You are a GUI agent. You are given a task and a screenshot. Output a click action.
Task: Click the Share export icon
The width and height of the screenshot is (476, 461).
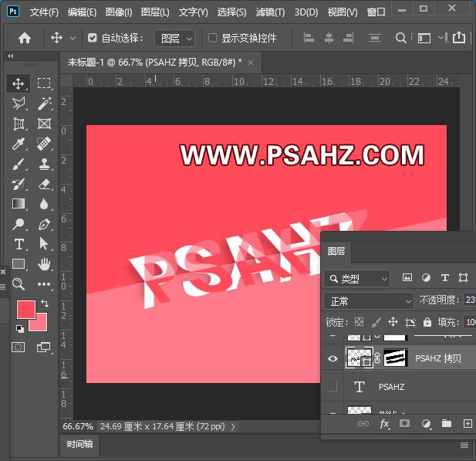coord(459,37)
